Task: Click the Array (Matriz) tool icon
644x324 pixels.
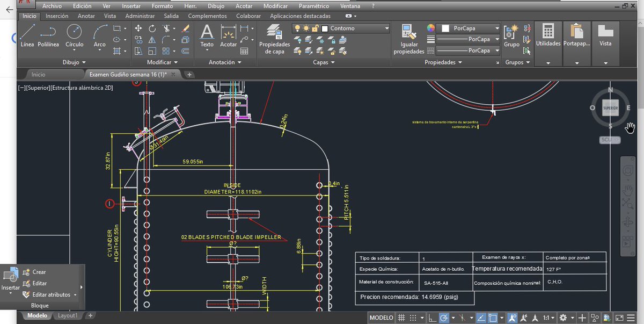Action: pos(167,51)
